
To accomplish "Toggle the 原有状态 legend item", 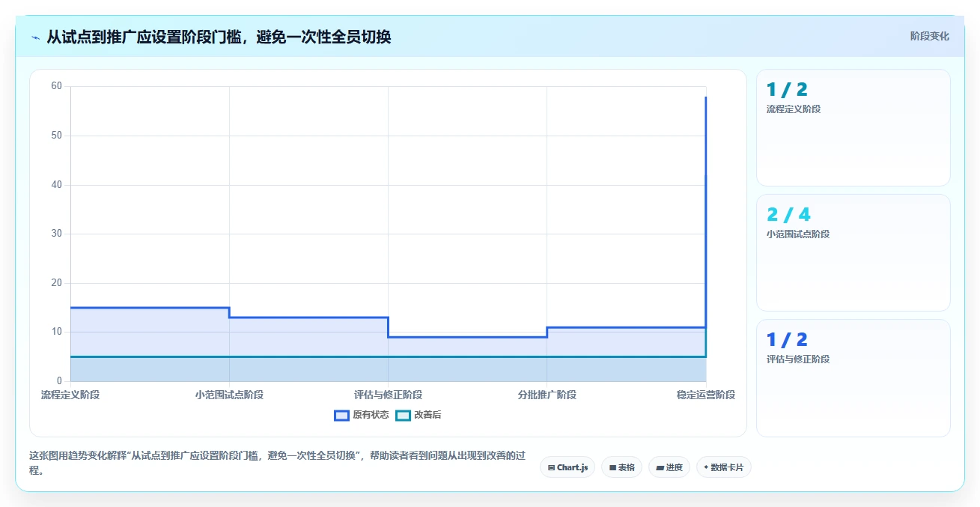I will 362,415.
